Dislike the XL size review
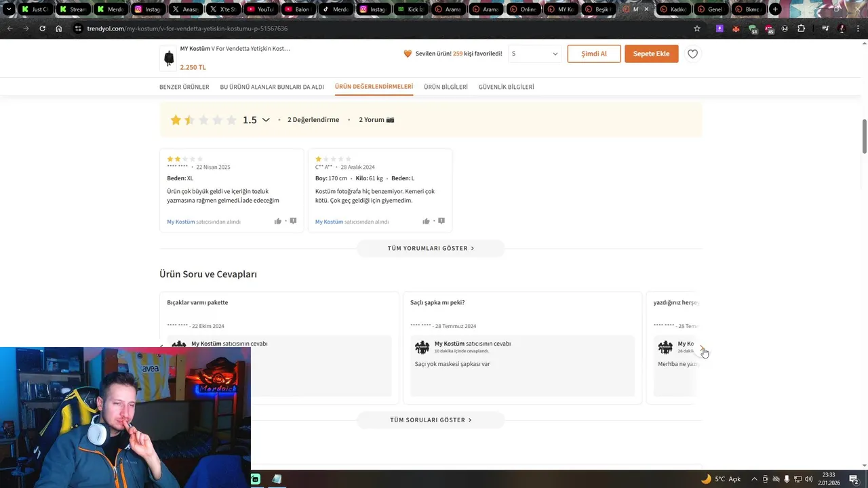Screen dimensions: 868x488 293,221
